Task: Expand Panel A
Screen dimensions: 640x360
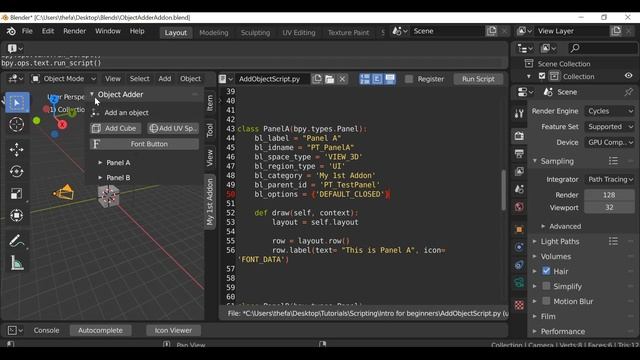Action: pos(100,162)
